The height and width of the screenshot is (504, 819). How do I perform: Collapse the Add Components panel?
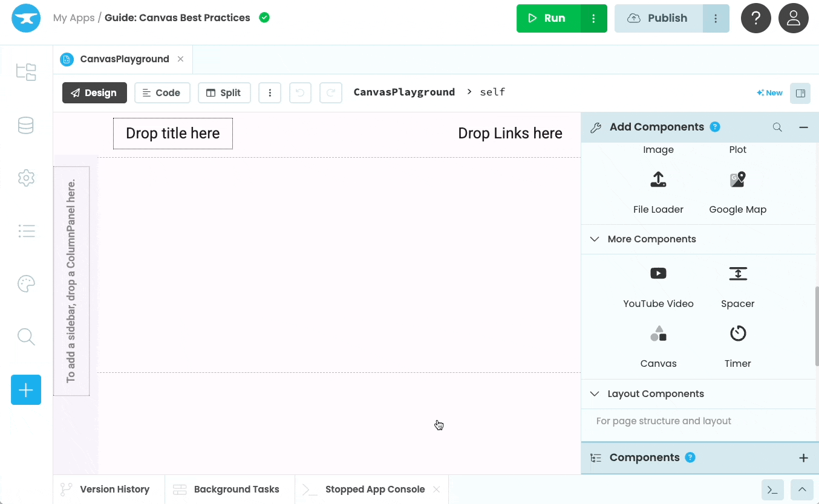pyautogui.click(x=803, y=127)
